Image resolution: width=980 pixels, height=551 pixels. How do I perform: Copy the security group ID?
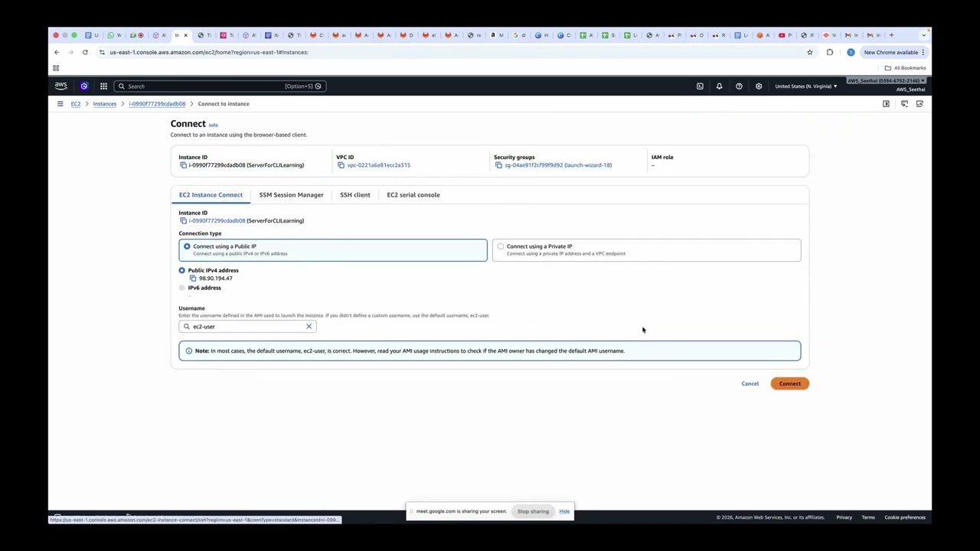click(x=498, y=165)
